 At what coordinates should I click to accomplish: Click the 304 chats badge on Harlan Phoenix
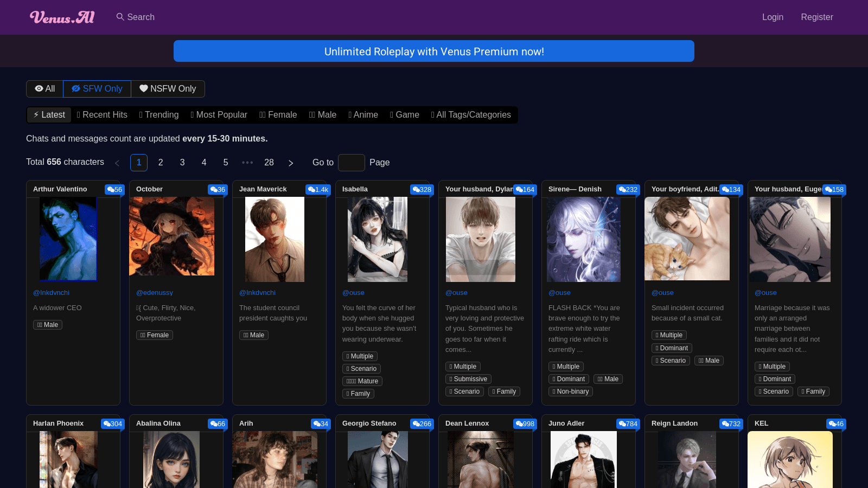(113, 424)
